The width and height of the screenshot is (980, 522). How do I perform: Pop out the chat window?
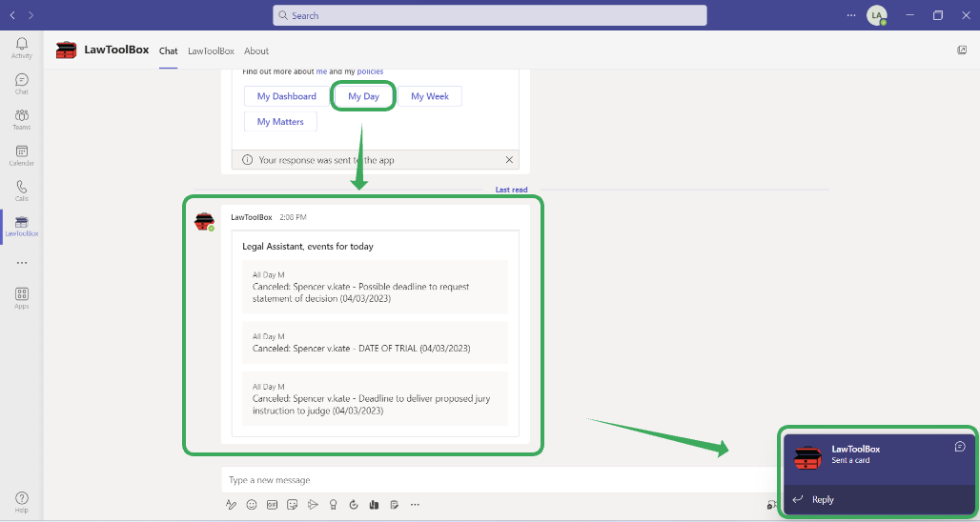pos(962,50)
